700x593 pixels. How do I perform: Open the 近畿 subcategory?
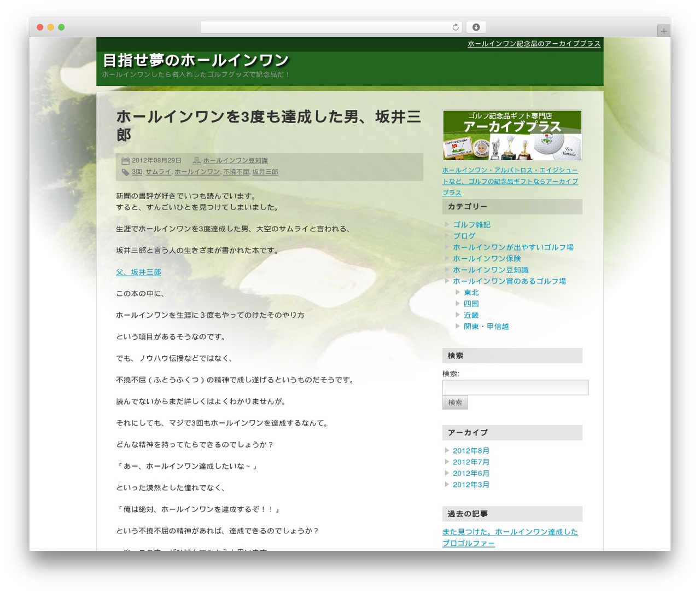[x=471, y=315]
